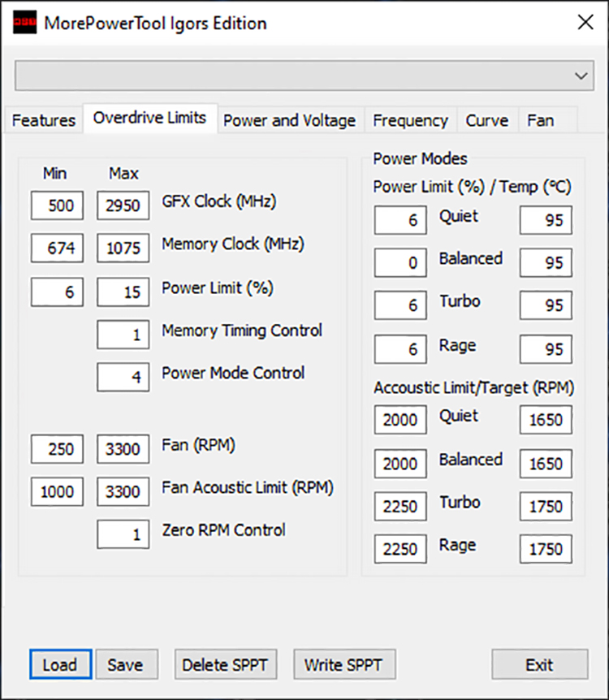Click the Power Limit (%) / Temp heading

click(472, 187)
